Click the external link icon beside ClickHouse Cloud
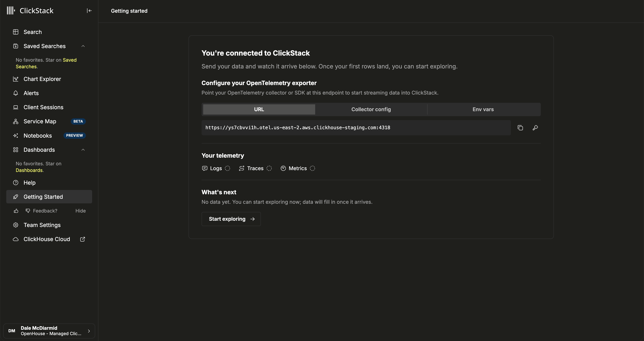The height and width of the screenshot is (341, 644). [82, 239]
